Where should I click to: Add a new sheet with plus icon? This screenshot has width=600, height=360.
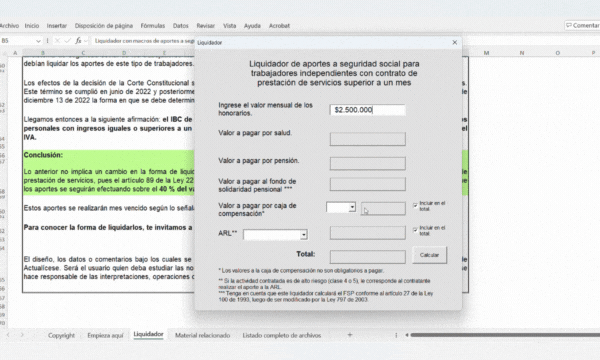coord(350,335)
